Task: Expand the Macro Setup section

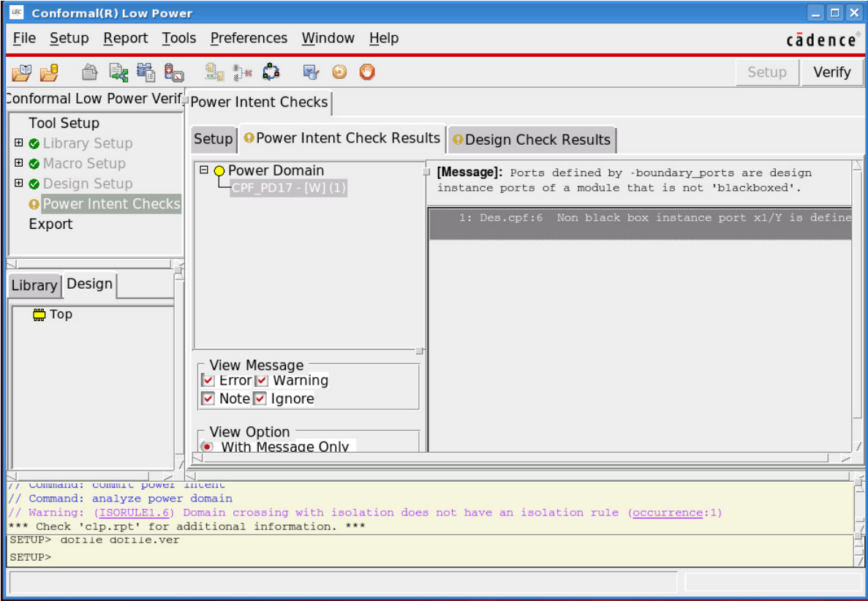Action: coord(18,163)
